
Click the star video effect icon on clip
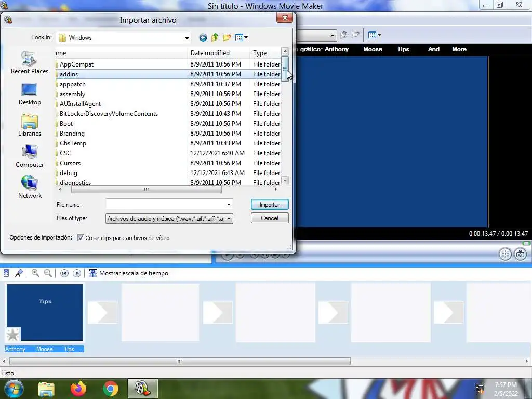click(13, 335)
